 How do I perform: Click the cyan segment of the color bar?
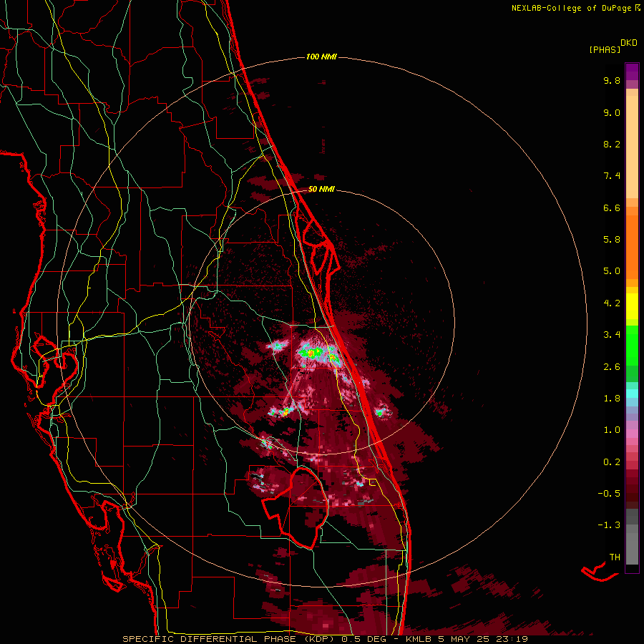632,394
